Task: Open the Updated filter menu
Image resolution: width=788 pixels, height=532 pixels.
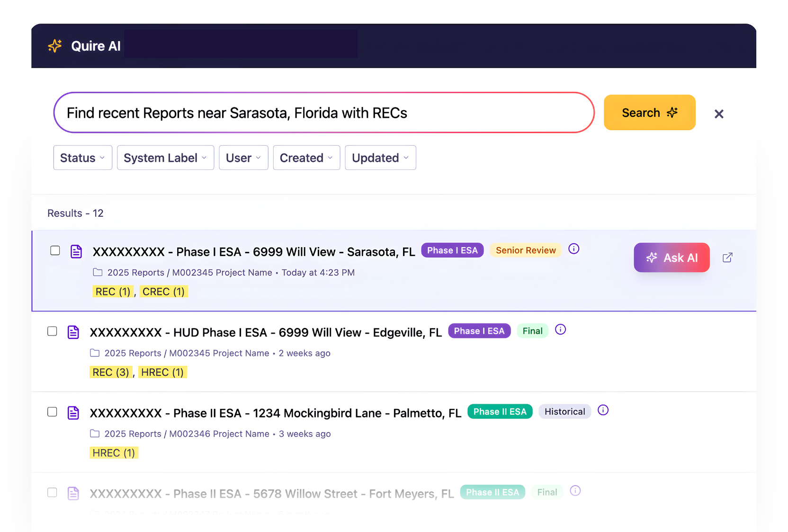Action: (x=380, y=158)
